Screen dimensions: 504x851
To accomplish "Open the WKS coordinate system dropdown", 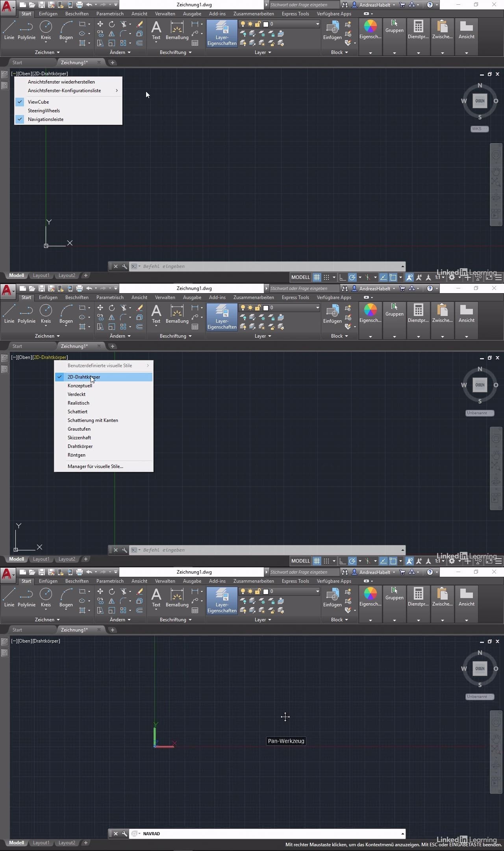I will tap(479, 129).
